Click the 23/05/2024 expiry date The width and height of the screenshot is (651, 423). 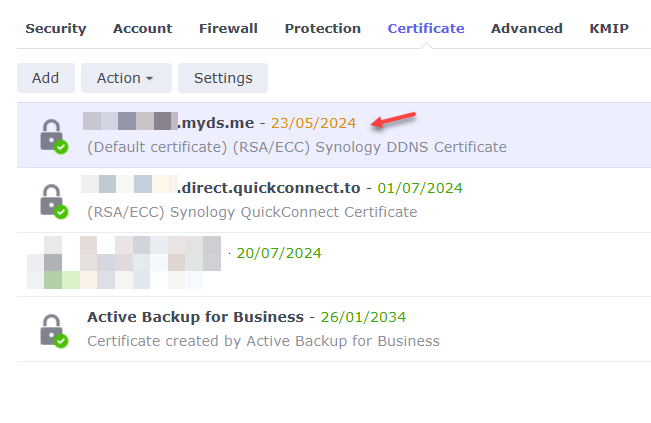point(313,123)
